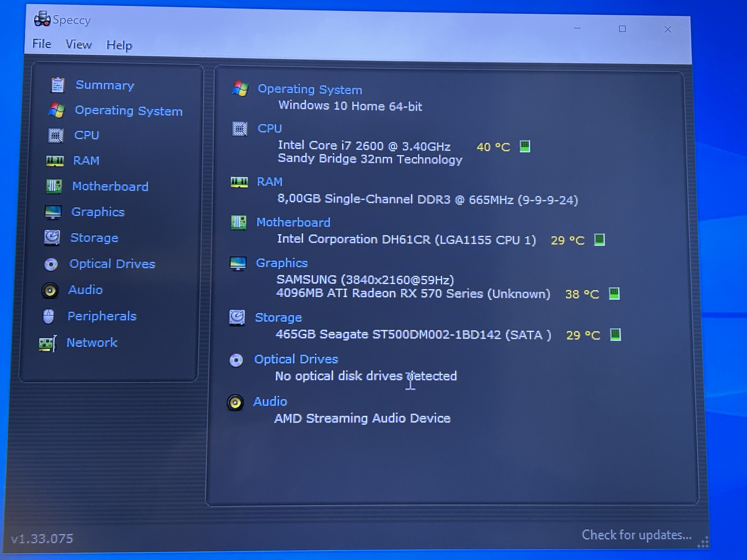The width and height of the screenshot is (747, 560).
Task: Click the green indicator beside Graphics 38 °C
Action: [614, 293]
